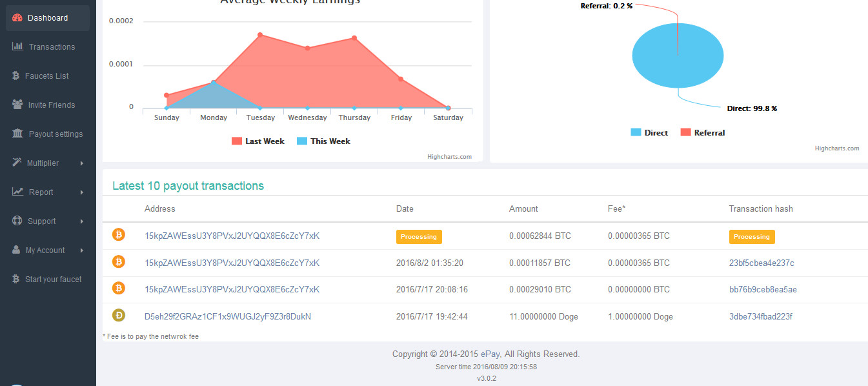Click the Dashboard gauge icon in sidebar
This screenshot has height=386, width=868.
click(x=17, y=18)
